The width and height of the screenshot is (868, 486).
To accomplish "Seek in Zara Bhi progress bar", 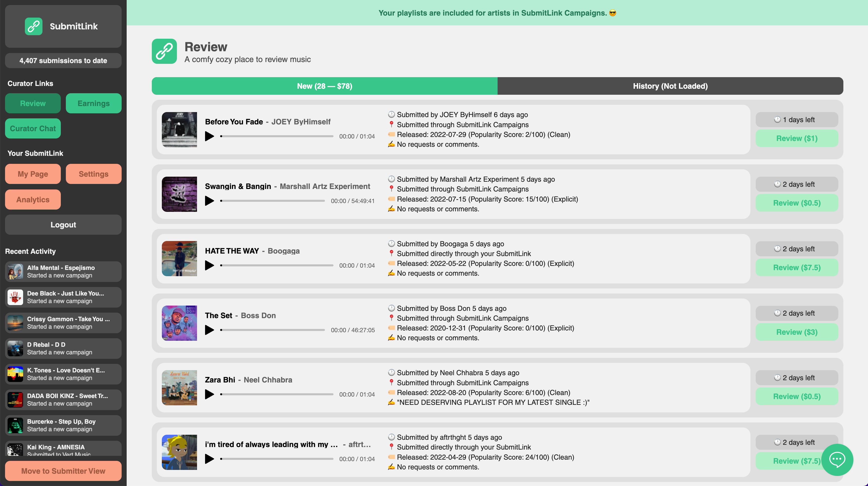I will click(x=277, y=394).
